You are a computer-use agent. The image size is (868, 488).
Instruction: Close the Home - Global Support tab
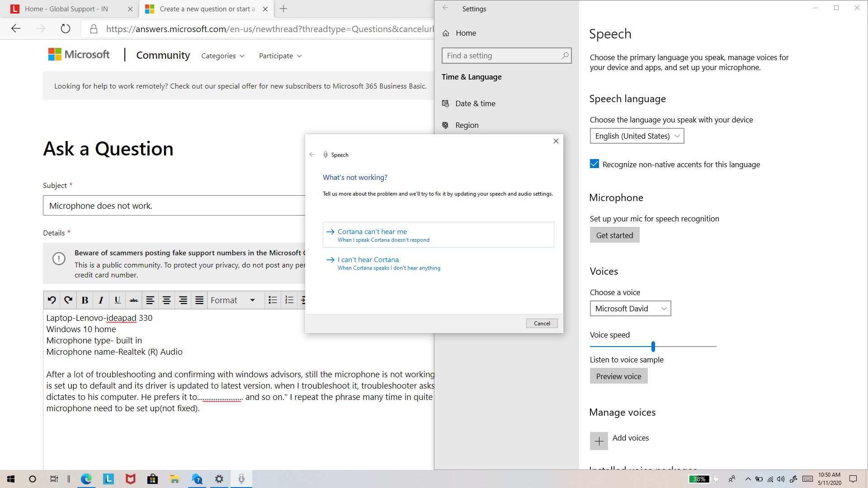click(x=130, y=9)
